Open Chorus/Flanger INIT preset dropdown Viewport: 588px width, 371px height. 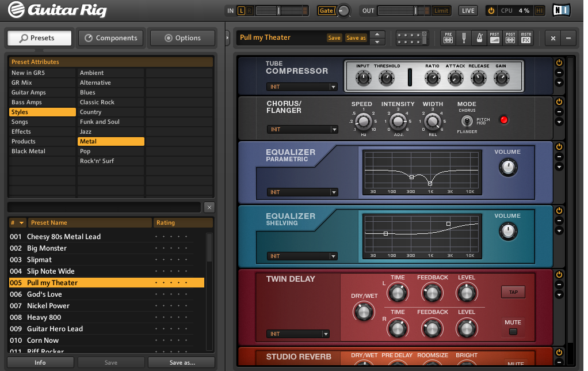(302, 130)
